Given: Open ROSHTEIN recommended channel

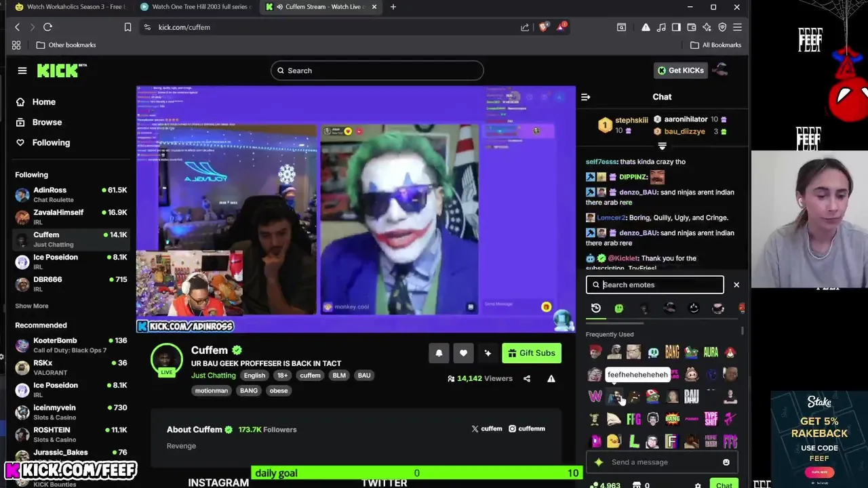Looking at the screenshot, I should pyautogui.click(x=71, y=434).
